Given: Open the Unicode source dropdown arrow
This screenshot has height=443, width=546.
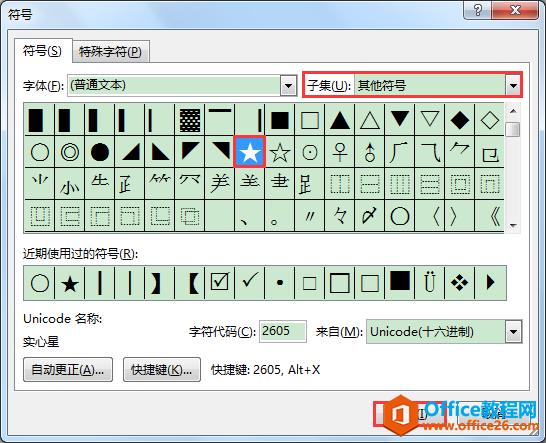Looking at the screenshot, I should pos(514,332).
